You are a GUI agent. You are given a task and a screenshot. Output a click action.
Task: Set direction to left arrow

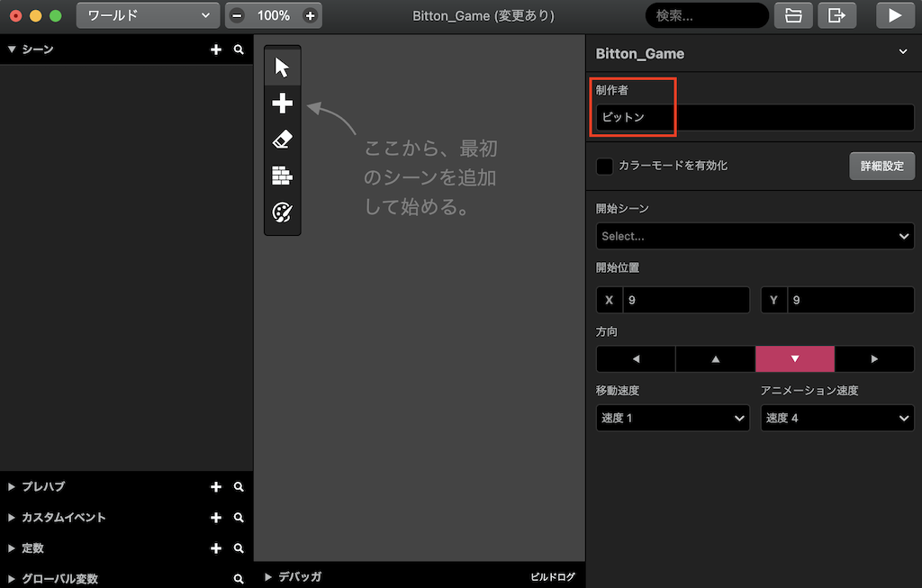pos(636,358)
